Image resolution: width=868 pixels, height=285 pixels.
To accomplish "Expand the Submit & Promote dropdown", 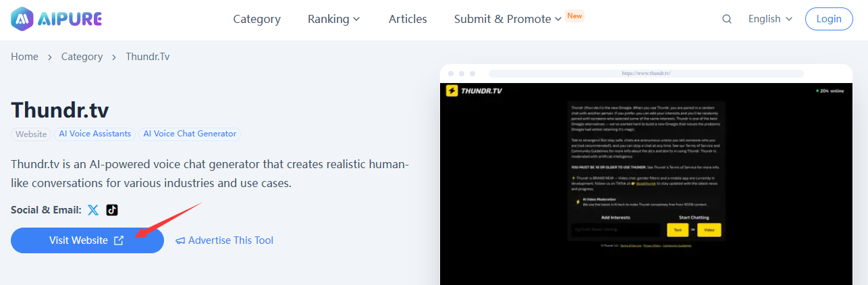I will 508,19.
